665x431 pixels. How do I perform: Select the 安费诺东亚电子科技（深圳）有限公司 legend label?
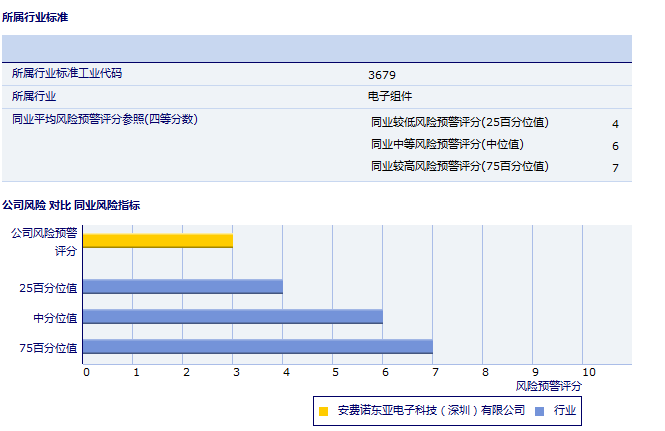[x=431, y=410]
